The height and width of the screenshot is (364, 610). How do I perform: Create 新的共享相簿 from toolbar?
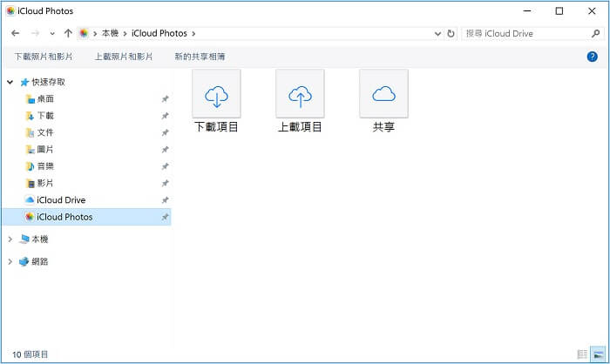point(200,57)
